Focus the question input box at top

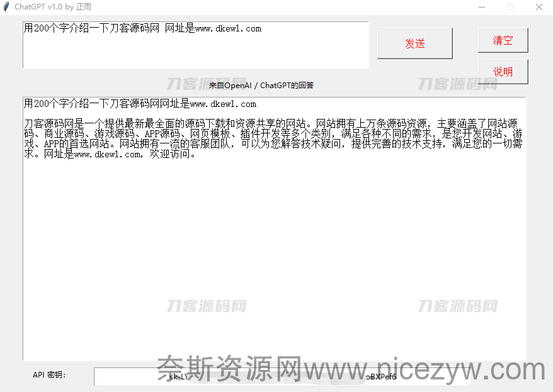[196, 45]
